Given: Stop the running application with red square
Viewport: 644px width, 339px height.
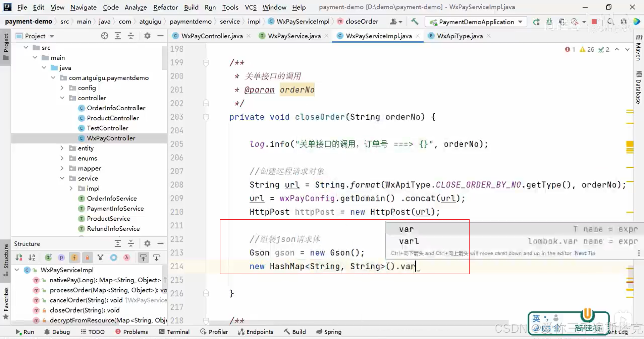Looking at the screenshot, I should pyautogui.click(x=594, y=22).
